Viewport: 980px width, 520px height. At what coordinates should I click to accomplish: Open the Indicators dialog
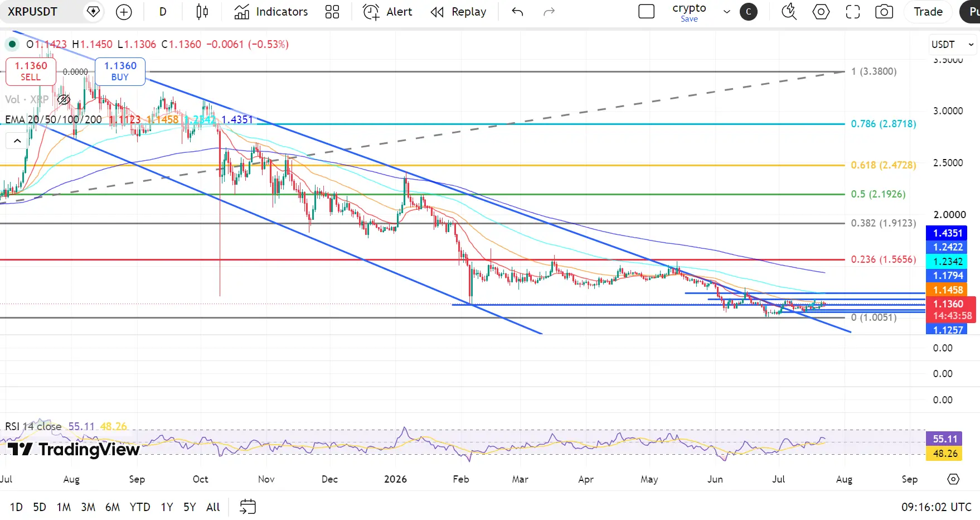click(271, 12)
